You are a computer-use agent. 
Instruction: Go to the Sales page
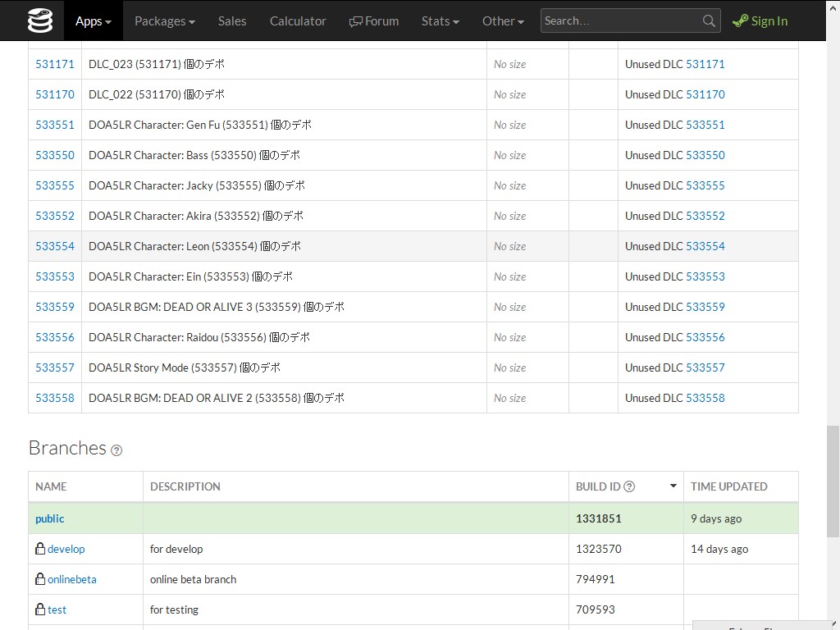tap(232, 21)
